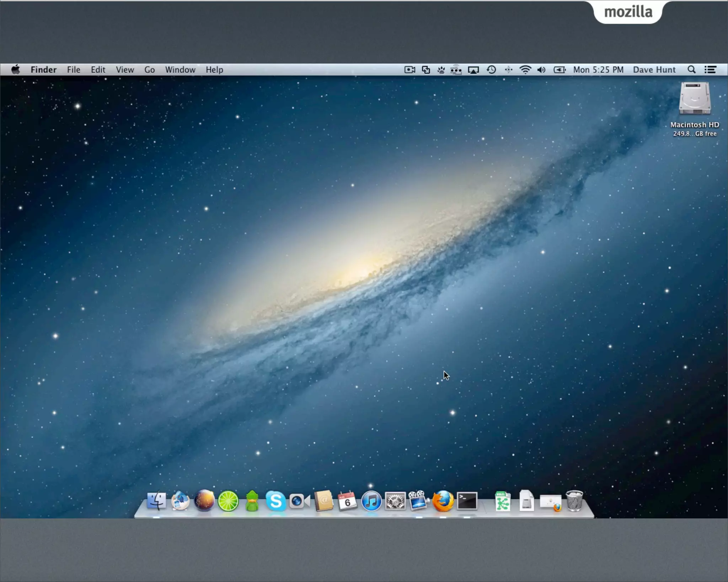Open the LimeChat lime icon
Viewport: 728px width, 582px height.
(x=228, y=501)
